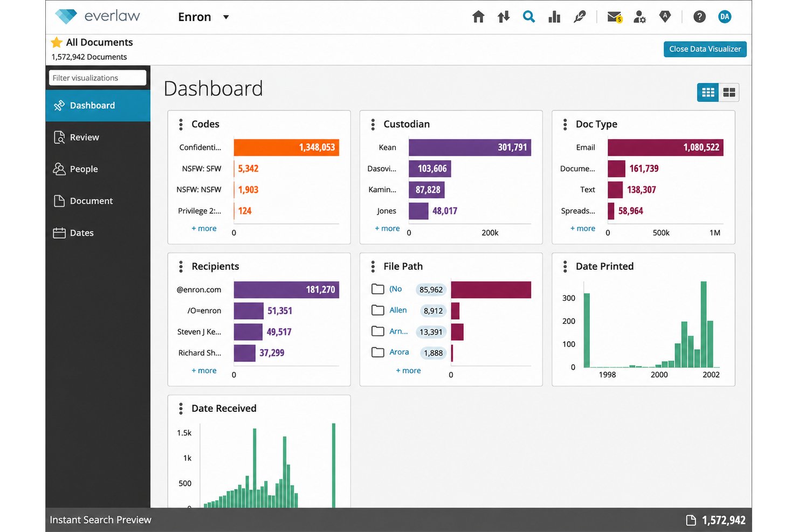
Task: Click the Dasovi... custodian bar 103,606
Action: point(430,169)
